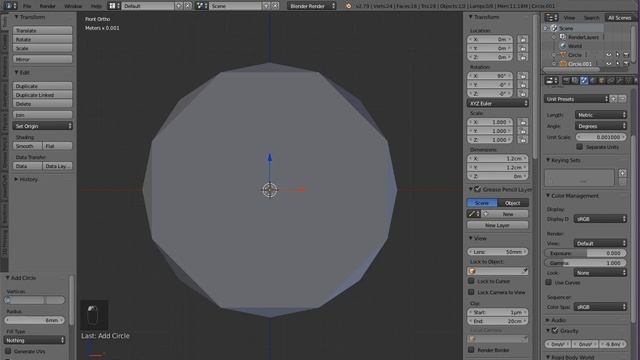Screen dimensions: 640x360
Task: Lock the Scale X value
Action: point(522,122)
